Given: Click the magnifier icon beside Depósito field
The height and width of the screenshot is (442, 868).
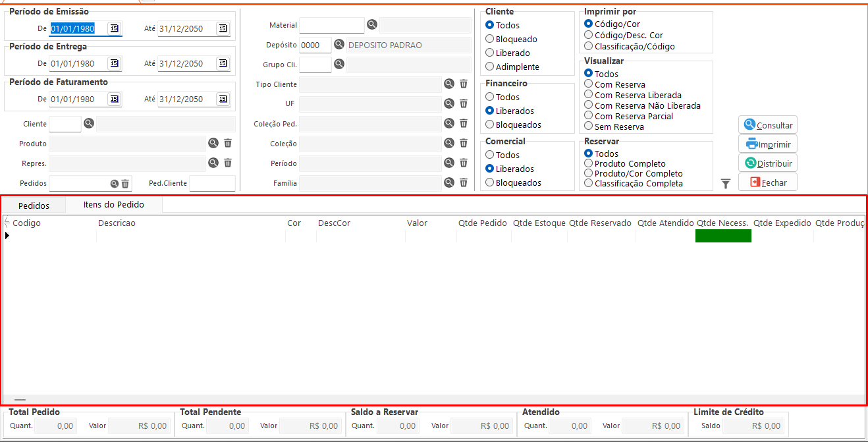Looking at the screenshot, I should 339,45.
